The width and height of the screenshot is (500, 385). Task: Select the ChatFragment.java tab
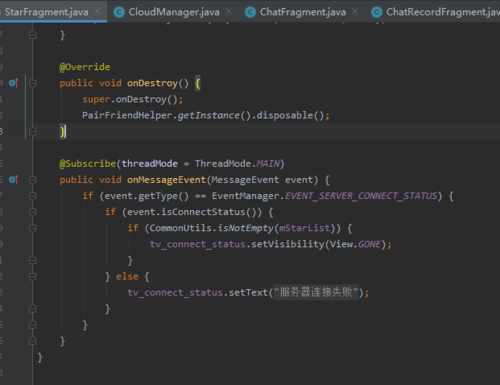coord(303,12)
